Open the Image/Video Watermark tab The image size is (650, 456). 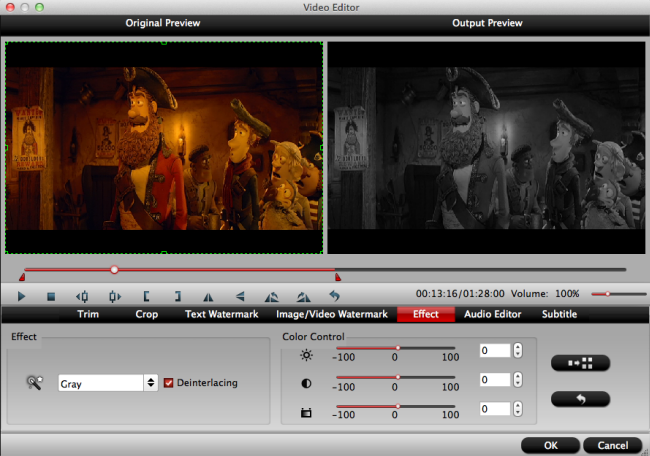click(x=332, y=314)
